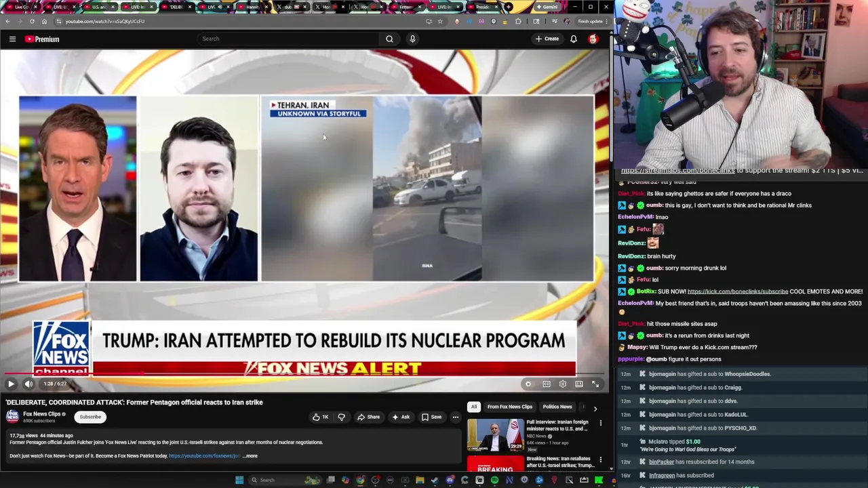Toggle closed captions in player

click(x=547, y=384)
